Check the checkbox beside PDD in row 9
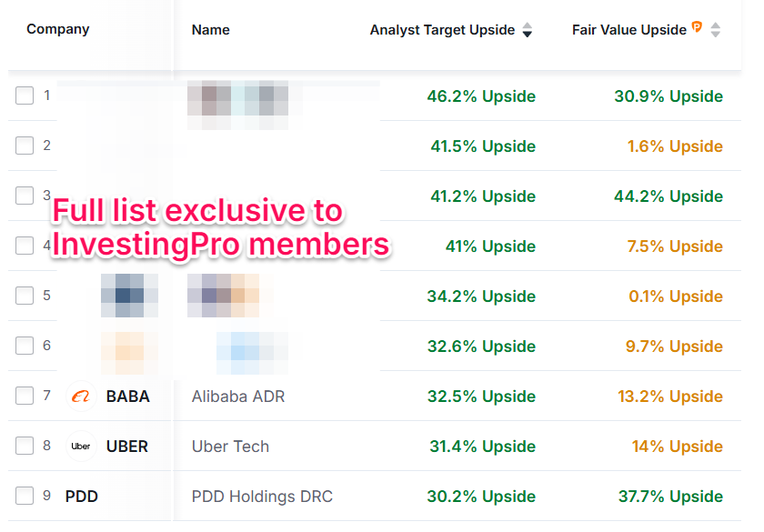 tap(24, 495)
